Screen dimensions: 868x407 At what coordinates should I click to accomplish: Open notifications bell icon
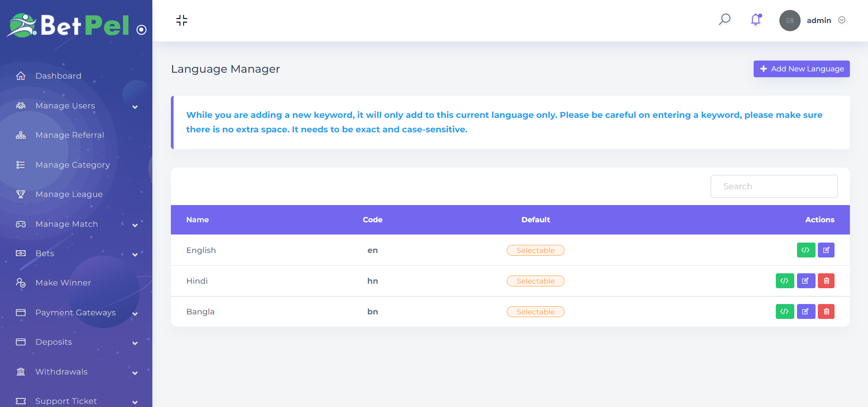(x=756, y=19)
